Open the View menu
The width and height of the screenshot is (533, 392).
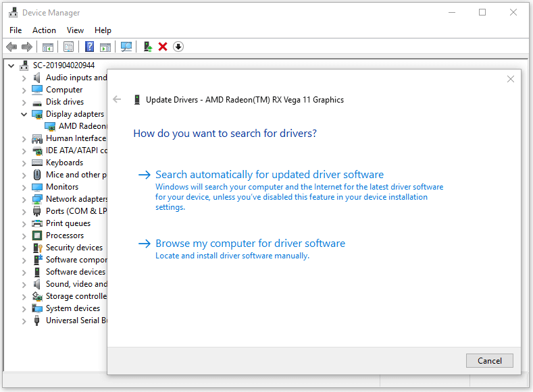75,30
